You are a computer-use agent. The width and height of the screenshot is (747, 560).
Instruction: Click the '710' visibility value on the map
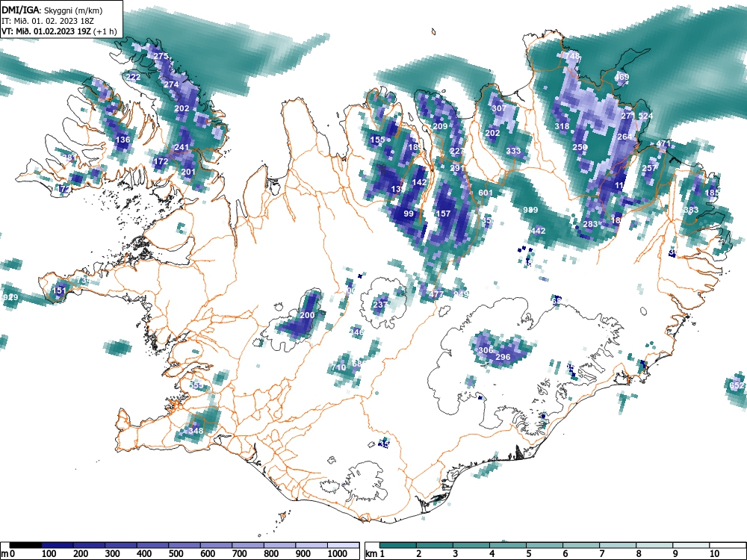click(338, 367)
